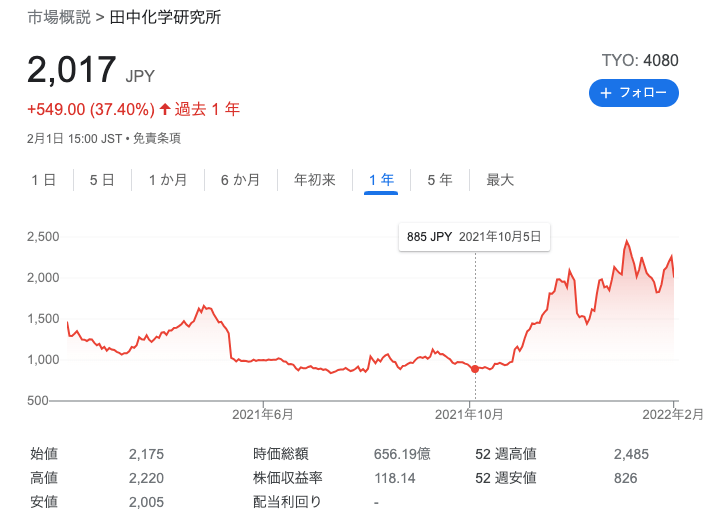Click the 時価総額 label
Screen dimensions: 714x524
(280, 454)
